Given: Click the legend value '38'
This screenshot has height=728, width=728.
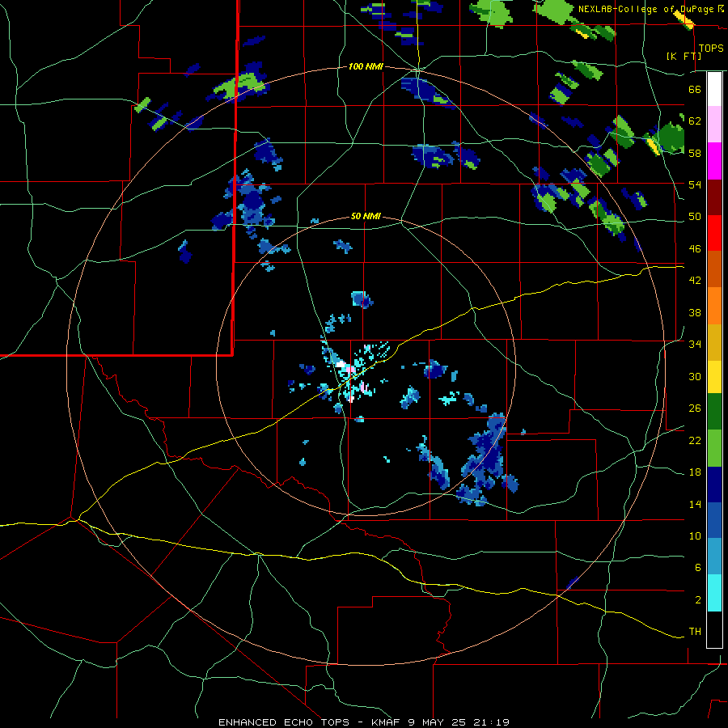Looking at the screenshot, I should click(x=695, y=312).
